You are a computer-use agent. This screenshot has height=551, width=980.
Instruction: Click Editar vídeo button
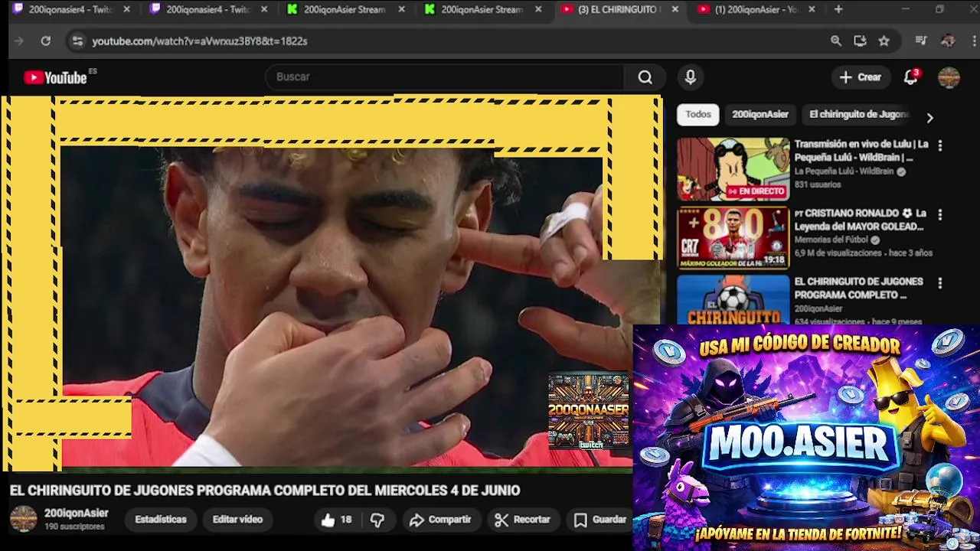pyautogui.click(x=237, y=520)
